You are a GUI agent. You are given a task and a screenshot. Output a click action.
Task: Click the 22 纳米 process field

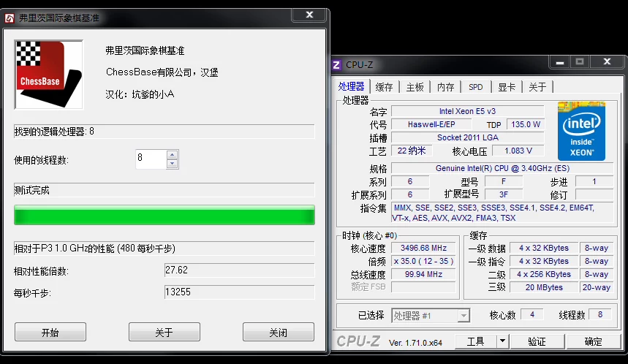point(412,151)
